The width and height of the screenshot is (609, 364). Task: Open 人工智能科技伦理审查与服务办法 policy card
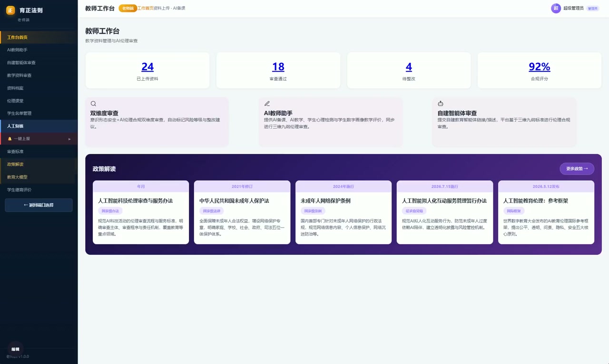[141, 212]
